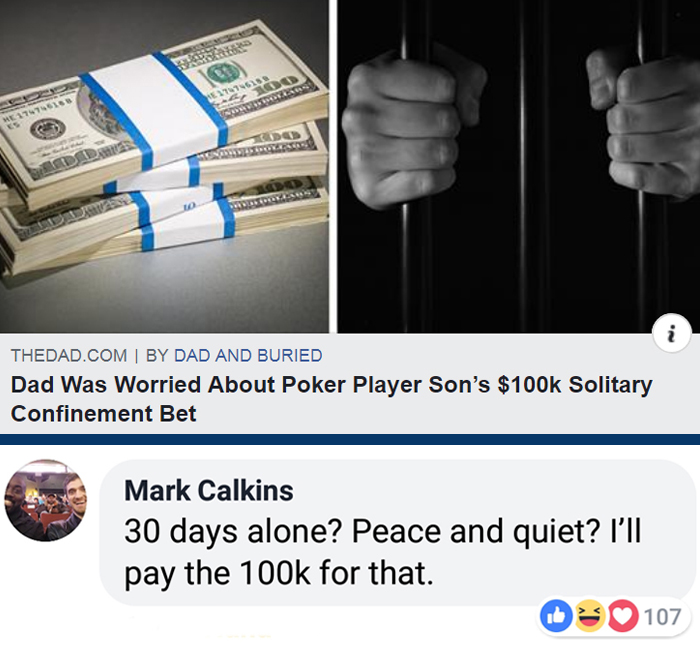Viewport: 700px width, 658px height.
Task: Open the Dad Was Worried article headline
Action: point(331,399)
